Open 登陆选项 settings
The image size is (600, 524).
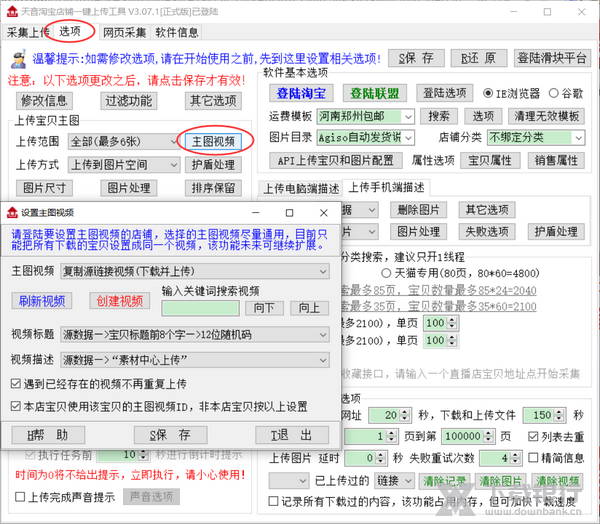445,93
